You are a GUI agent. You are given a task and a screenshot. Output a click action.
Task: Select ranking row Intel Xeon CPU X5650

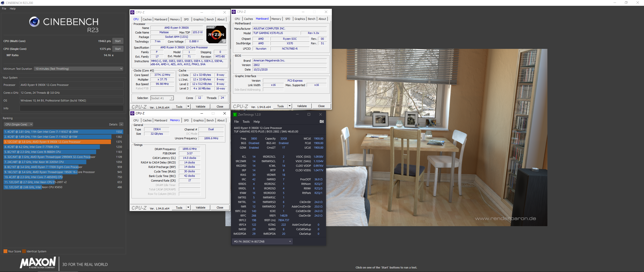tap(63, 187)
